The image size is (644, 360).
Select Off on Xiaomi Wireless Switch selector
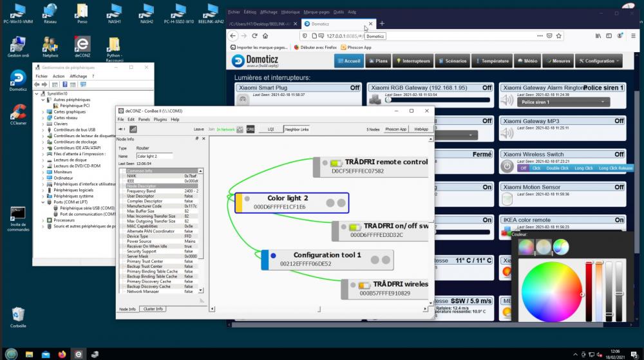(523, 168)
